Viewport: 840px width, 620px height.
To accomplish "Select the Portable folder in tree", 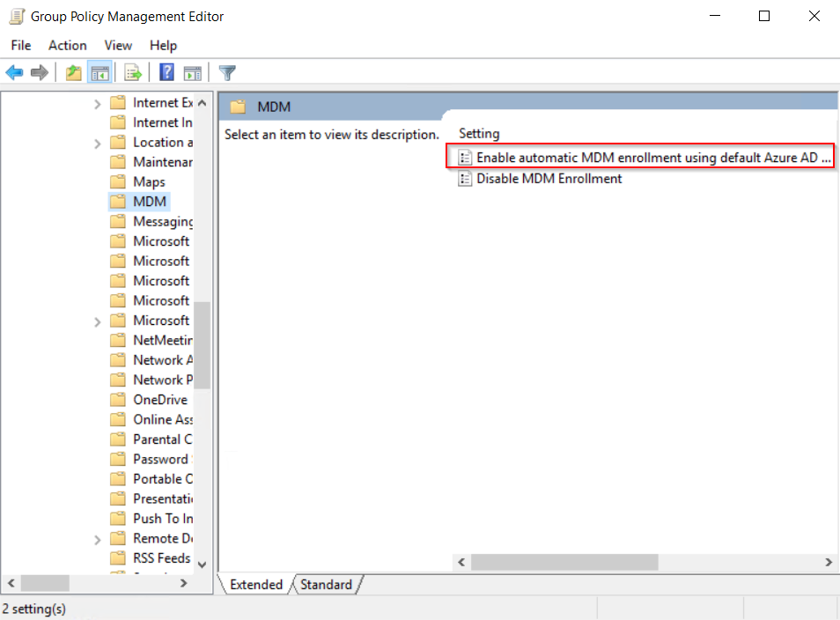I will pos(151,479).
